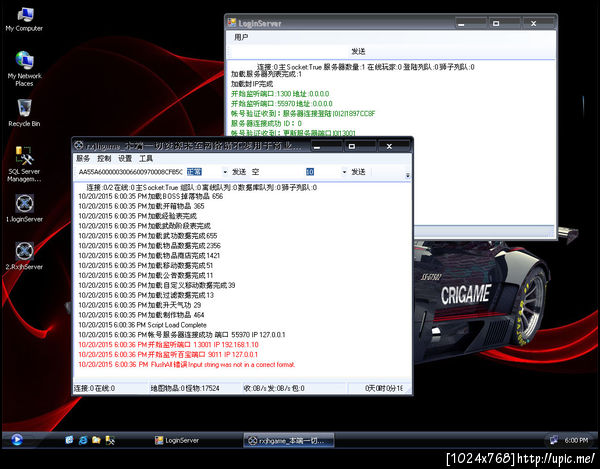Expand the first combo box dropdown arrow
Image resolution: width=600 pixels, height=469 pixels.
pos(225,172)
